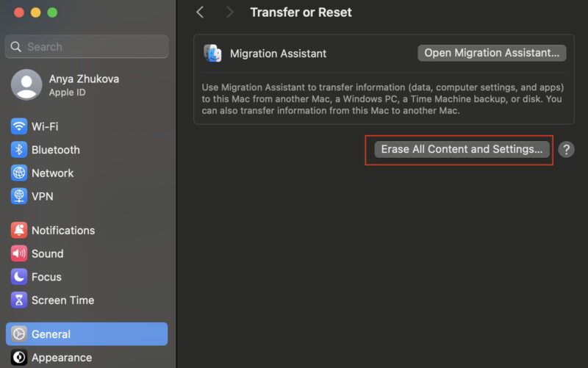Select Sound label in the sidebar
Viewport: 588px width, 368px height.
(x=47, y=253)
